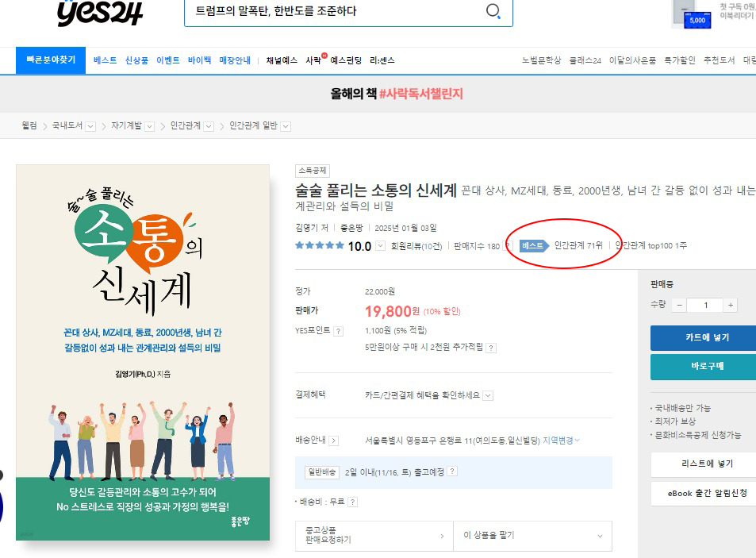Open the 추가적립 help question mark
The height and width of the screenshot is (558, 756).
pos(491,348)
